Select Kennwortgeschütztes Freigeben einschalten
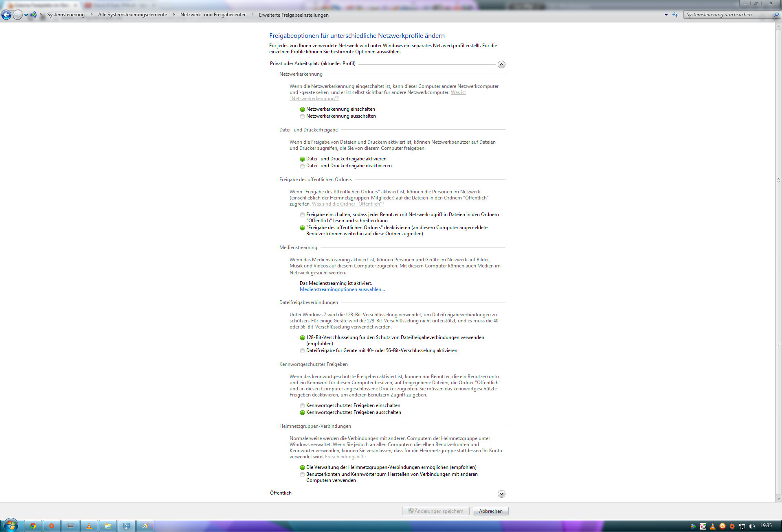The width and height of the screenshot is (782, 532). [x=302, y=406]
